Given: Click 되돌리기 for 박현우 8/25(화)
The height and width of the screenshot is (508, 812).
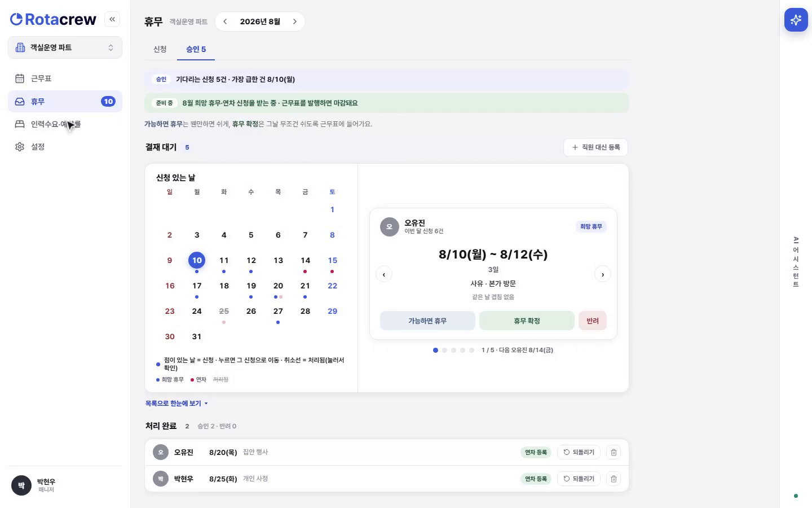Looking at the screenshot, I should (x=579, y=479).
